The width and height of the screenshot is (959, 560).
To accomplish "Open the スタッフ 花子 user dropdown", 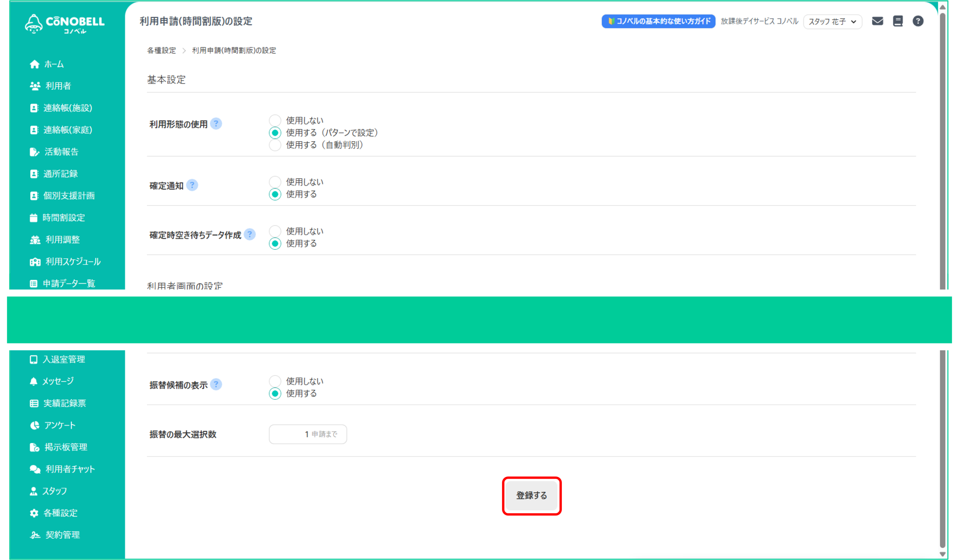I will click(x=832, y=22).
